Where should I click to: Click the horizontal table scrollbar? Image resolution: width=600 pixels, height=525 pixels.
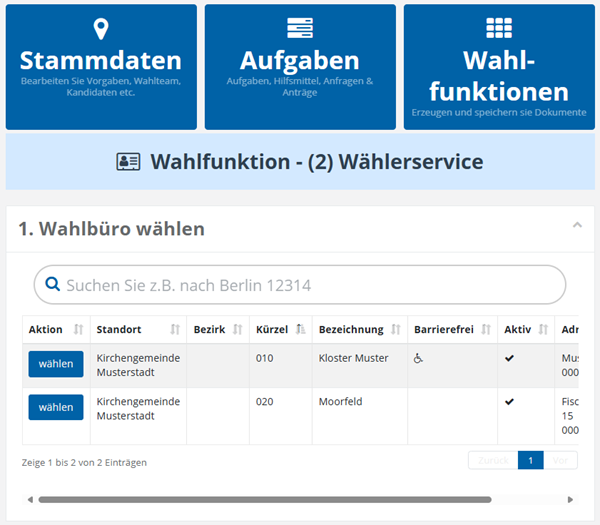click(x=265, y=499)
